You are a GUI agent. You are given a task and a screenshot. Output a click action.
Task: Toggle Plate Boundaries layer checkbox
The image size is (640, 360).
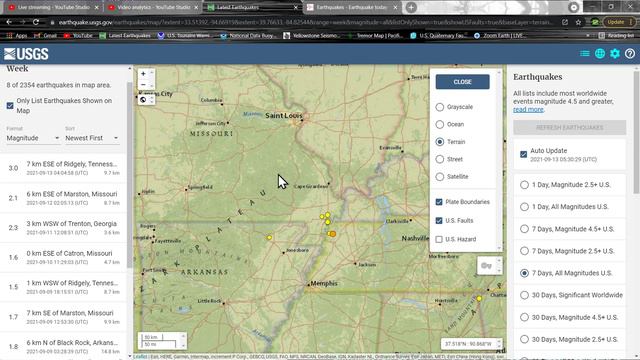click(439, 202)
